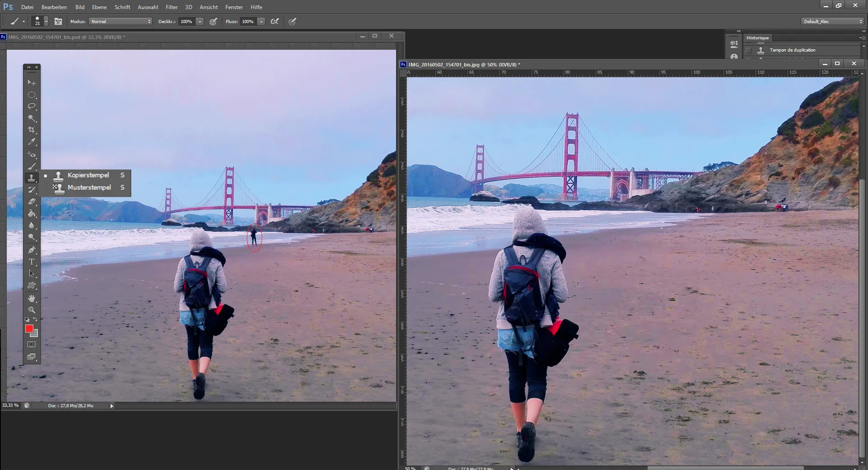Toggle pressure control for opacity
The height and width of the screenshot is (470, 868).
[x=214, y=21]
